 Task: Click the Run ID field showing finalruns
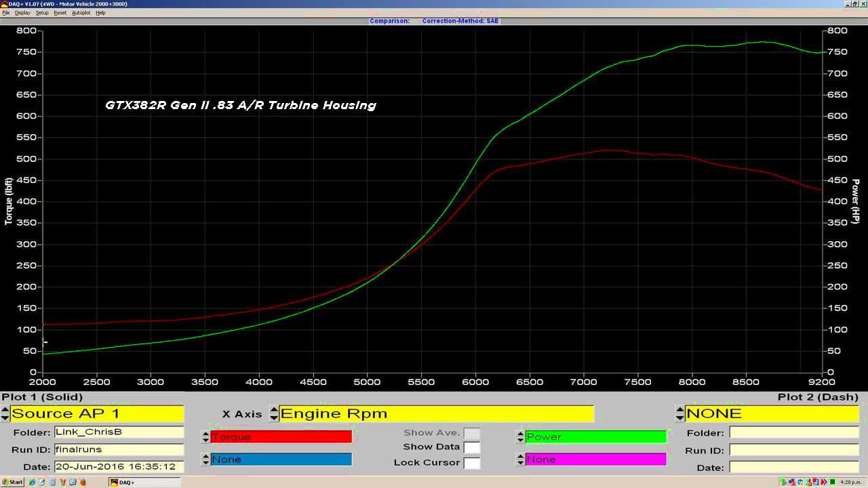click(118, 449)
